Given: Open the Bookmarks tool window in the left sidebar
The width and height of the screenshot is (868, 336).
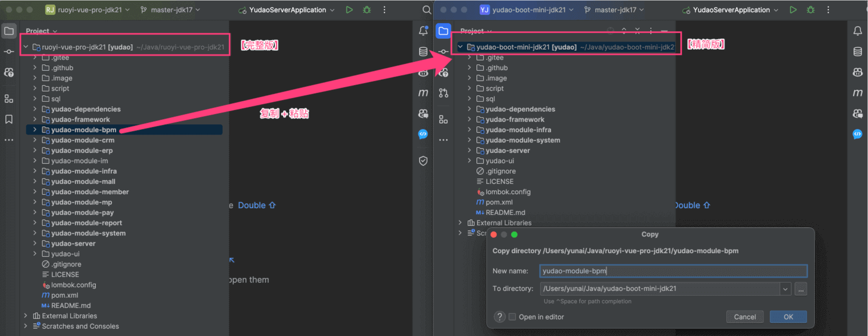Looking at the screenshot, I should pos(9,119).
